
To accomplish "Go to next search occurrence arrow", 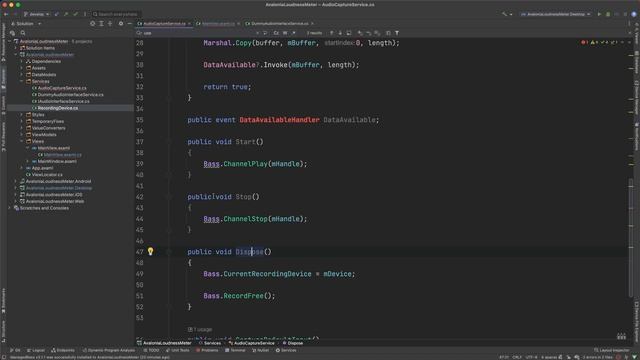I will (340, 33).
